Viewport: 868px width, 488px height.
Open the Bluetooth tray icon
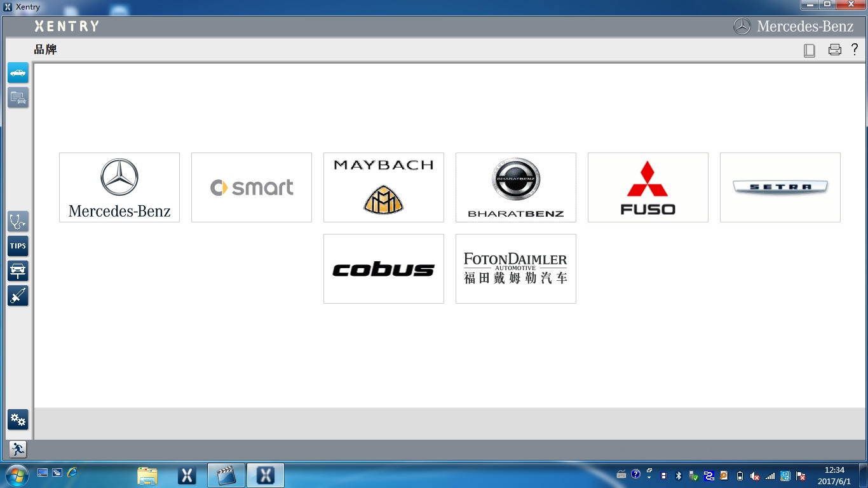(x=679, y=475)
